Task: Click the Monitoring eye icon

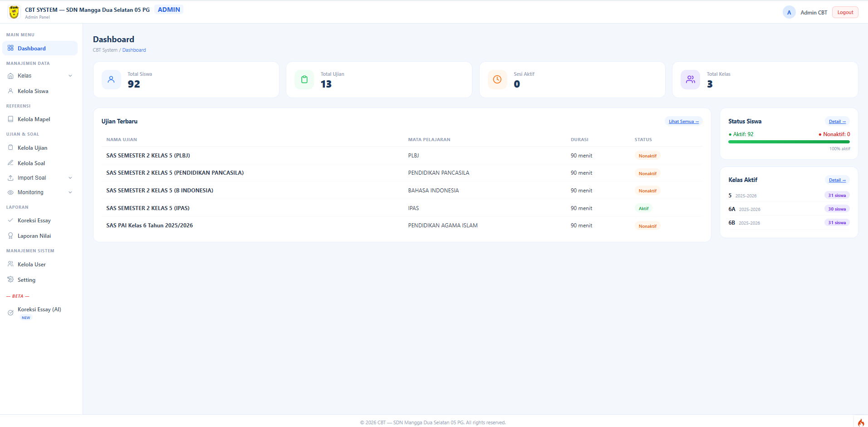Action: (10, 192)
